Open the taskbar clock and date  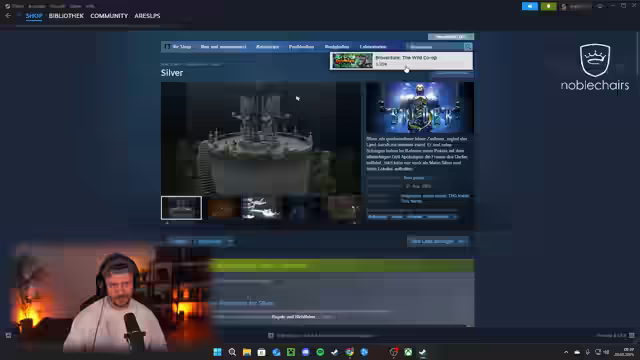click(x=624, y=352)
